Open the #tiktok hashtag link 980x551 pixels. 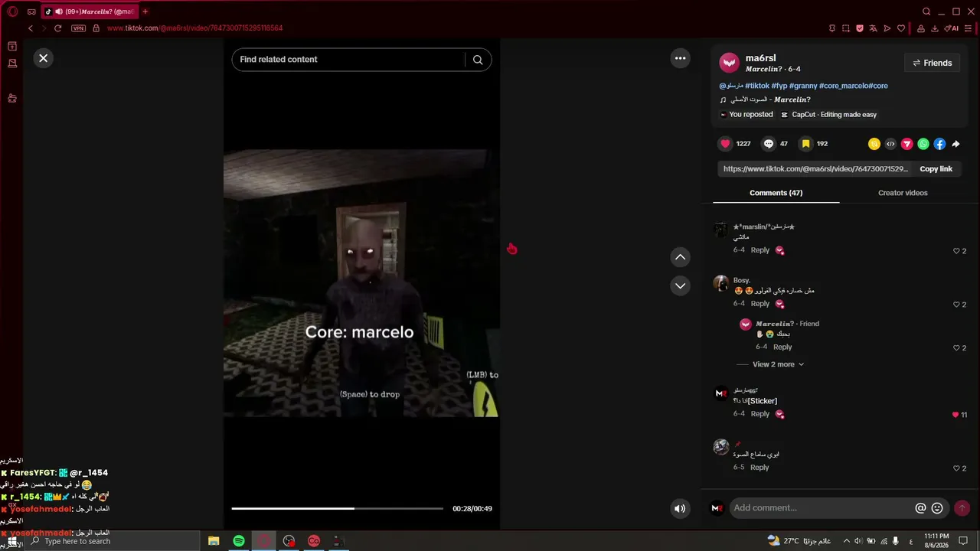(x=757, y=86)
